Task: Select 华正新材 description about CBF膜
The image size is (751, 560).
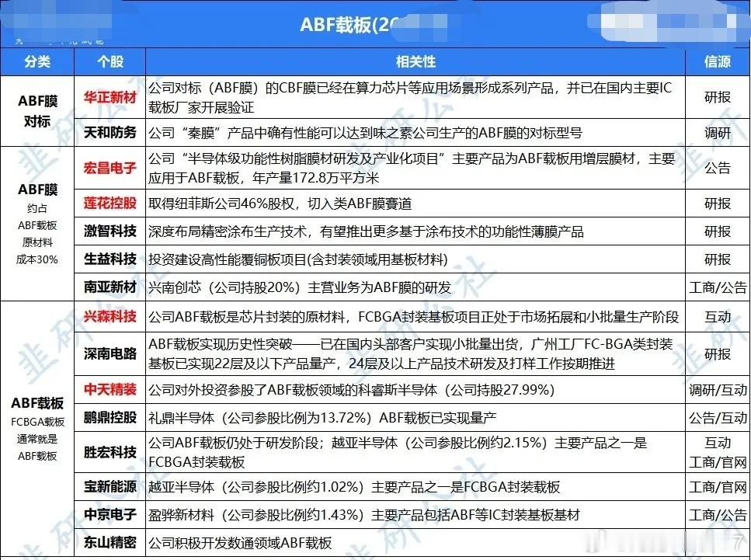Action: coord(411,97)
